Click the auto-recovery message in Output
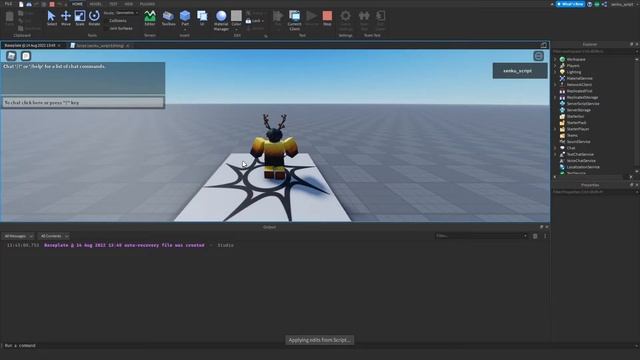 [124, 245]
